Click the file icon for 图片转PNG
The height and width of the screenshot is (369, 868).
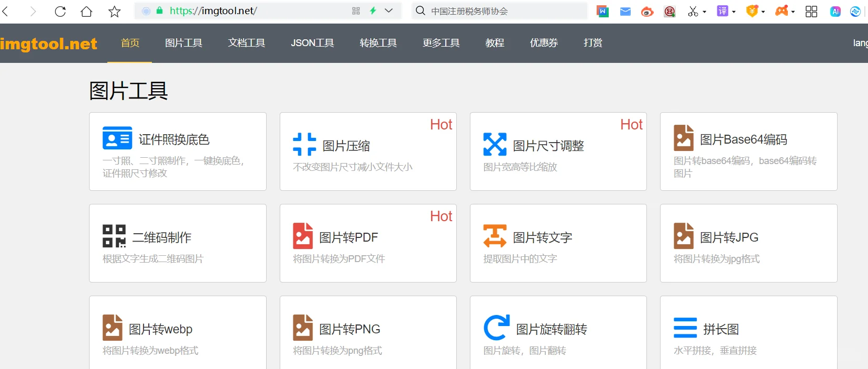coord(303,328)
